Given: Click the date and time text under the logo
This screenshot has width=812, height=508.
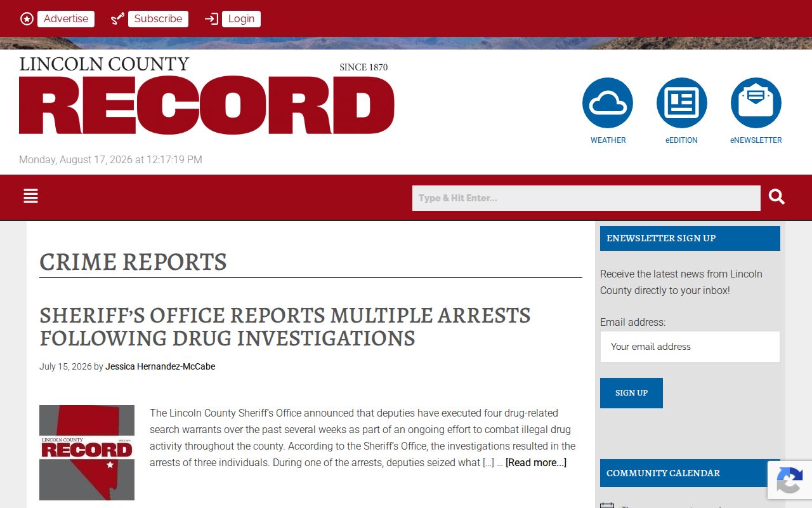Looking at the screenshot, I should coord(110,160).
